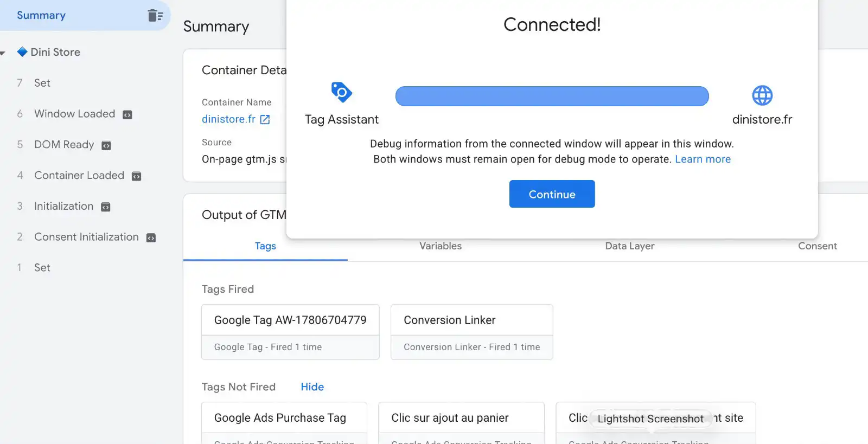This screenshot has width=868, height=444.
Task: Select Summary in the left sidebar
Action: pyautogui.click(x=84, y=15)
